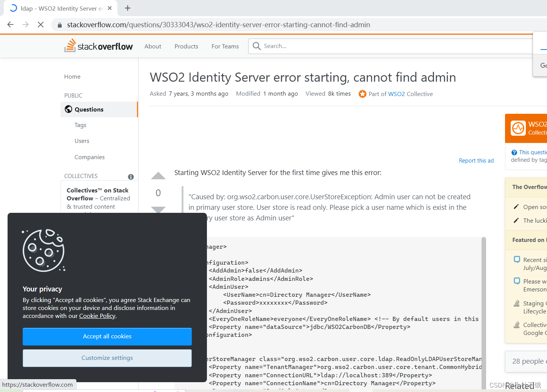The image size is (547, 392).
Task: Accept all cookies
Action: (107, 336)
